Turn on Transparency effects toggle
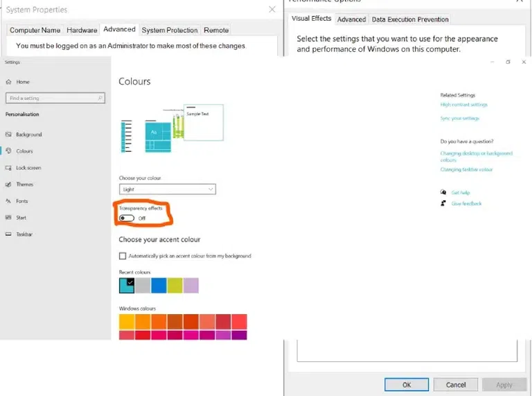This screenshot has height=396, width=532. (x=127, y=218)
